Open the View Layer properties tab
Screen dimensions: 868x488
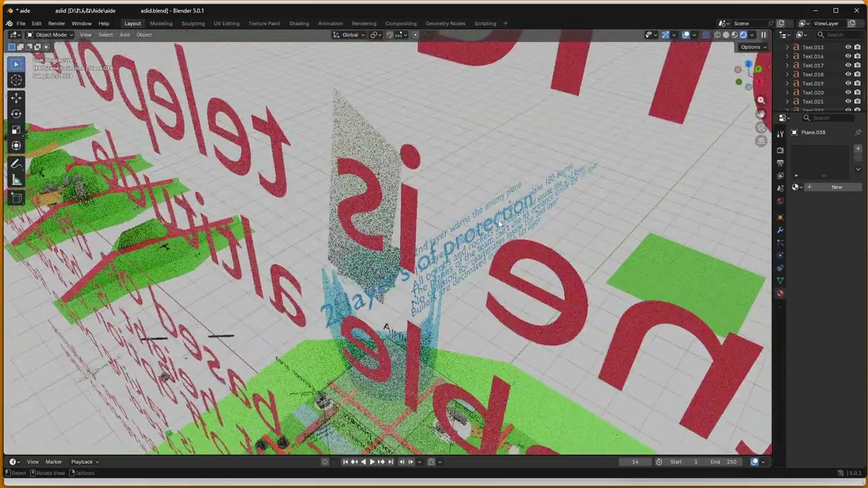pyautogui.click(x=781, y=176)
